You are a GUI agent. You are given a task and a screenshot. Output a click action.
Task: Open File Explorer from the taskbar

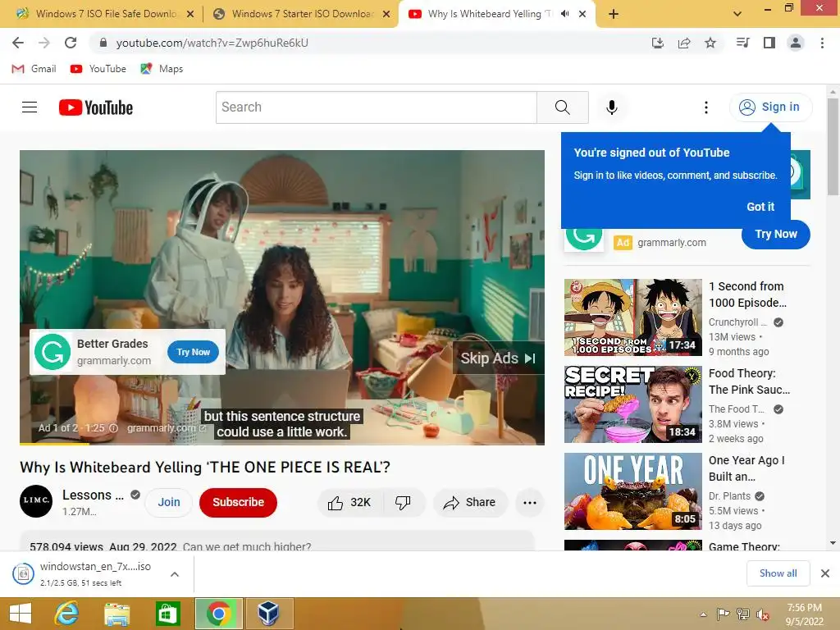(x=116, y=614)
